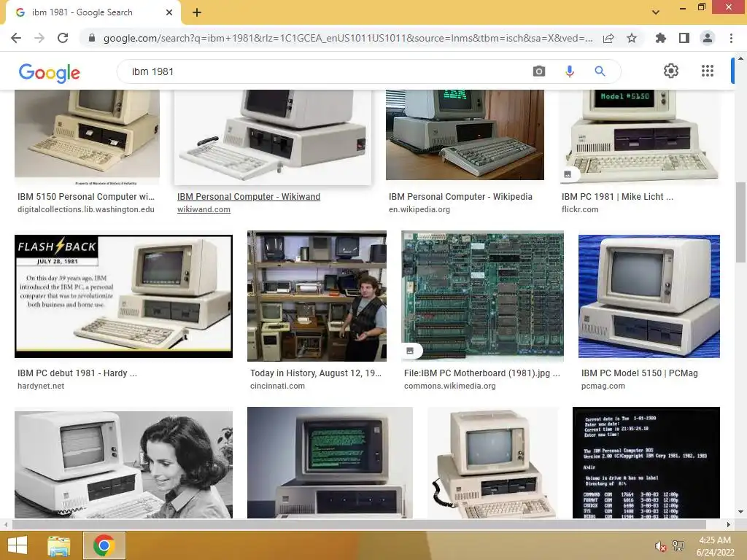Open wikiwand.com source link
The image size is (747, 560).
pyautogui.click(x=204, y=209)
